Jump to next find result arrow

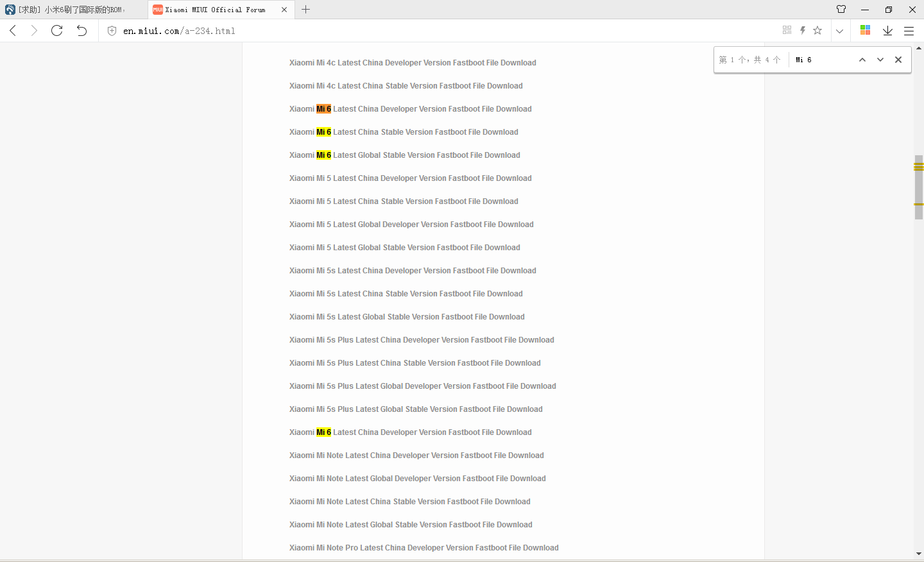(x=880, y=60)
